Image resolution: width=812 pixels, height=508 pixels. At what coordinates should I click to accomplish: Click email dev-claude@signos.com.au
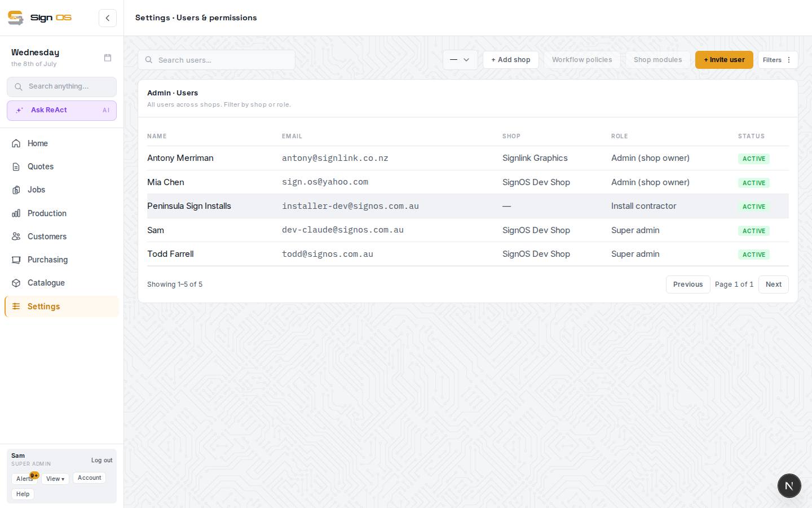(343, 230)
